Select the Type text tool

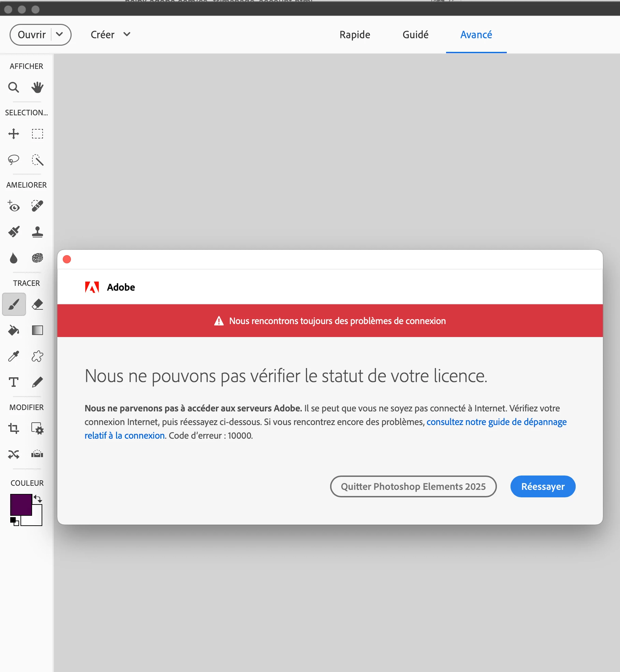[14, 382]
